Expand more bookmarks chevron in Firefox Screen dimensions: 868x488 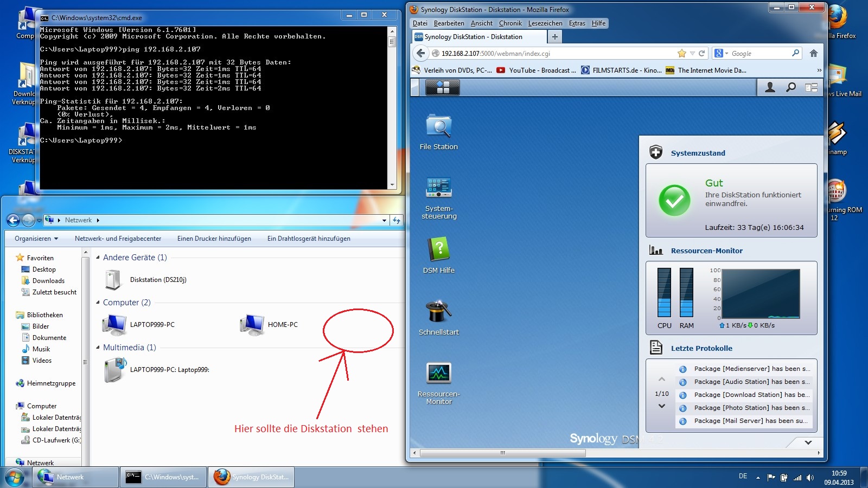[819, 70]
